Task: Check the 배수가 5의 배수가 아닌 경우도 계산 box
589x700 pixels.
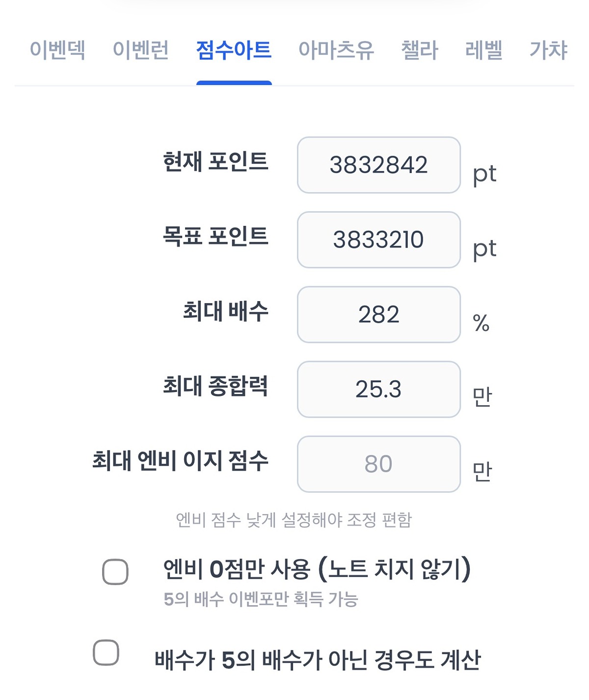Action: point(106,652)
